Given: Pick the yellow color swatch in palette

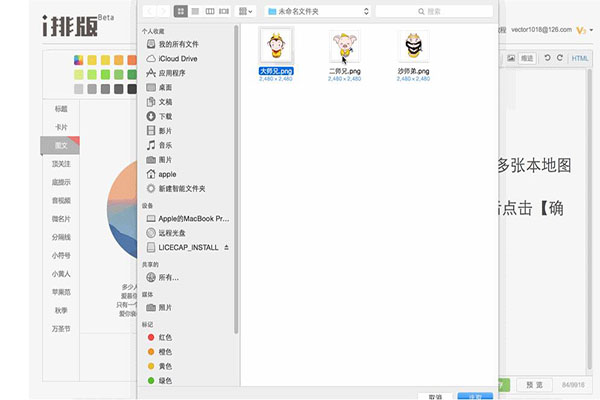Looking at the screenshot, I should pyautogui.click(x=93, y=59).
